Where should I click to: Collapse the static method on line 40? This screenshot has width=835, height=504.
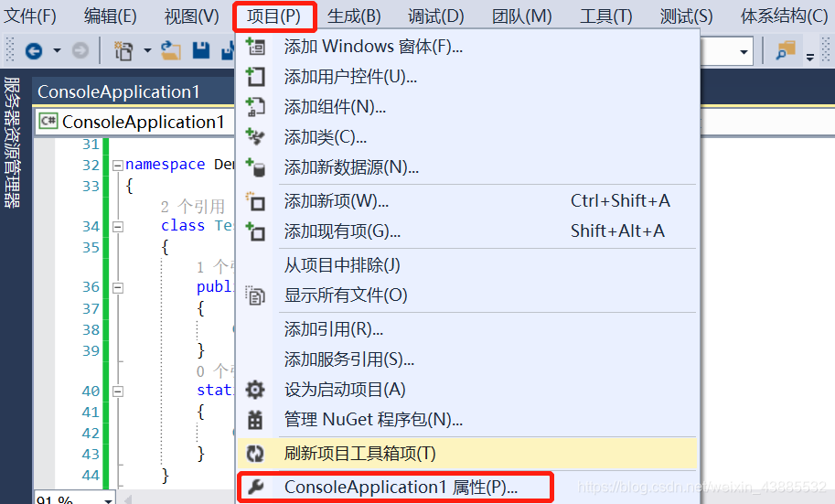[x=118, y=391]
